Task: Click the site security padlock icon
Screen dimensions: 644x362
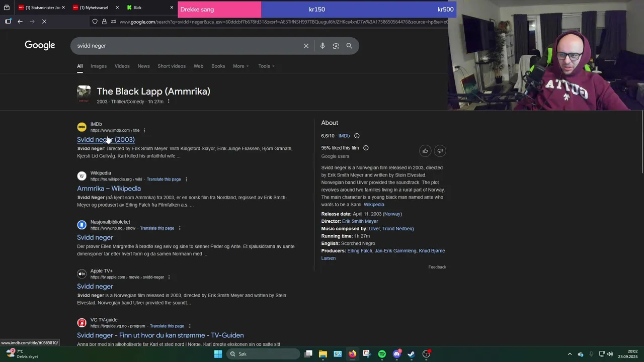Action: pyautogui.click(x=104, y=22)
